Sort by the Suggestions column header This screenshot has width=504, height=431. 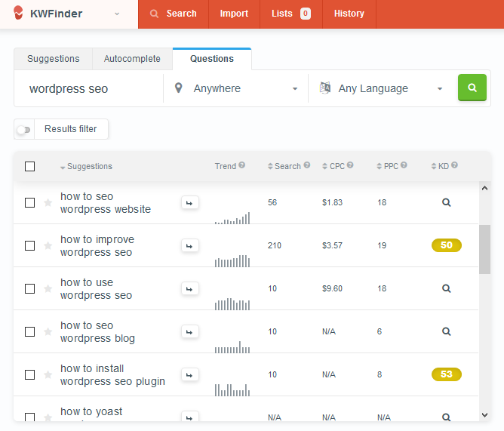coord(86,166)
